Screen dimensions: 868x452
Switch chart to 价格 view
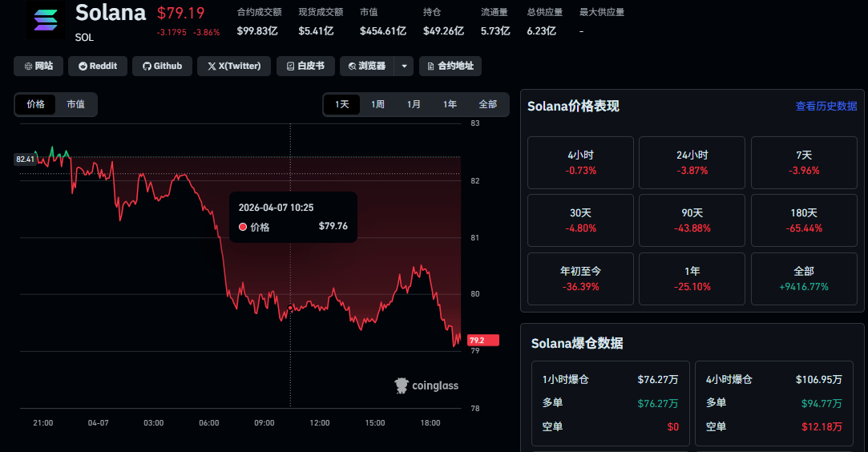click(x=36, y=104)
